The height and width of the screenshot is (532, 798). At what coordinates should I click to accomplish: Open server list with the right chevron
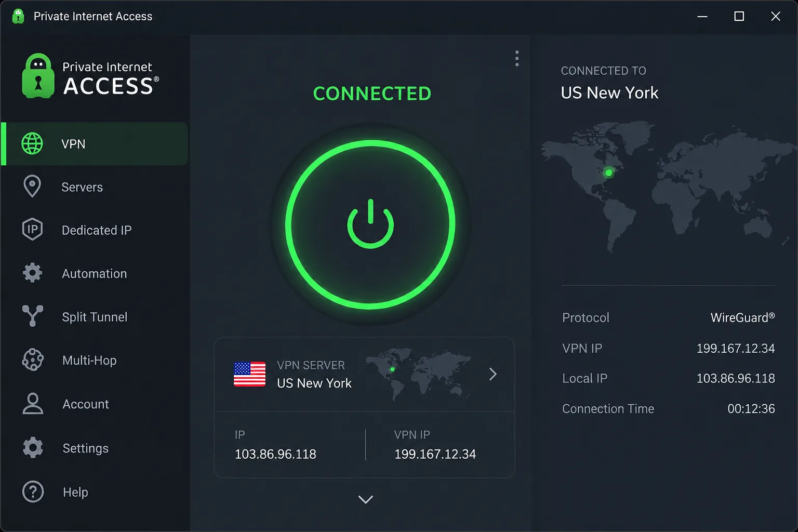click(493, 374)
